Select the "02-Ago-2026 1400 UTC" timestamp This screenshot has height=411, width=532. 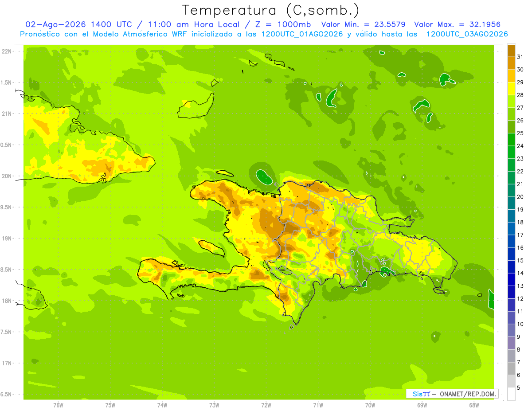point(78,25)
